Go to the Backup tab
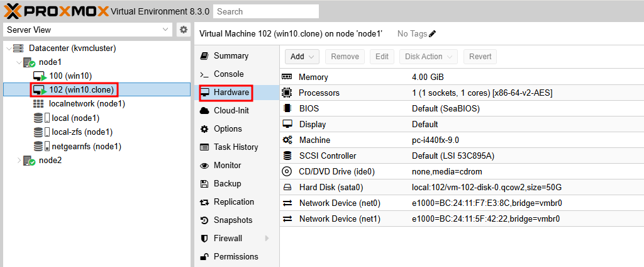This screenshot has width=644, height=267. (236, 183)
